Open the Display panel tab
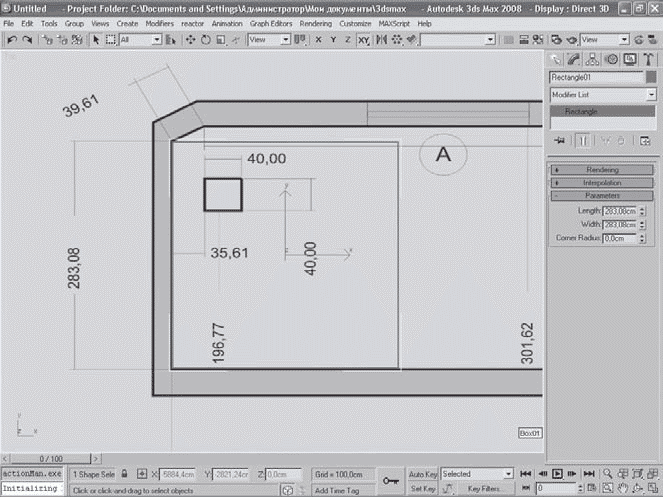 click(x=630, y=58)
